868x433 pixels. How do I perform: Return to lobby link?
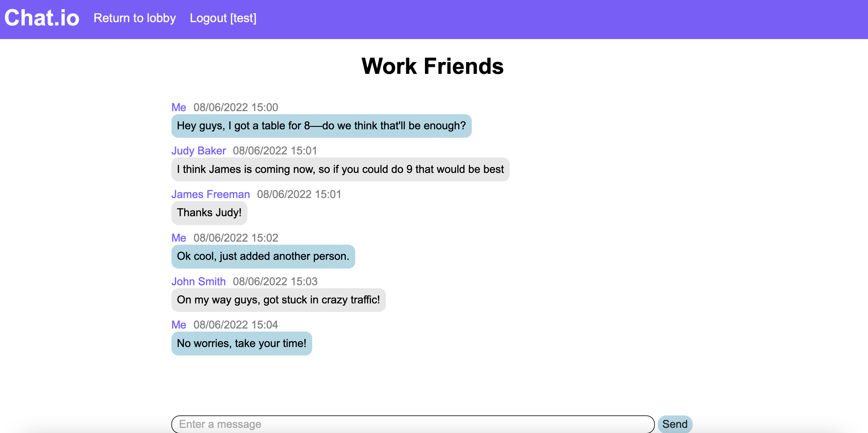pyautogui.click(x=134, y=18)
